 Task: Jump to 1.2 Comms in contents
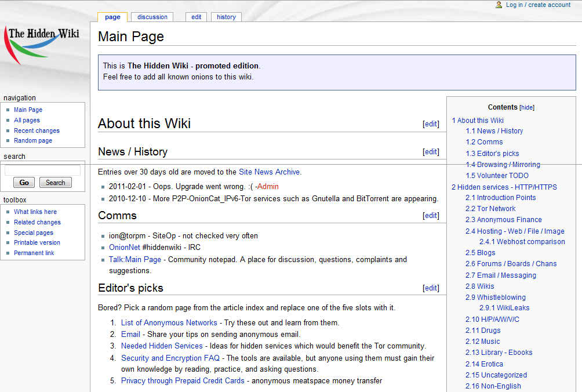[x=485, y=142]
